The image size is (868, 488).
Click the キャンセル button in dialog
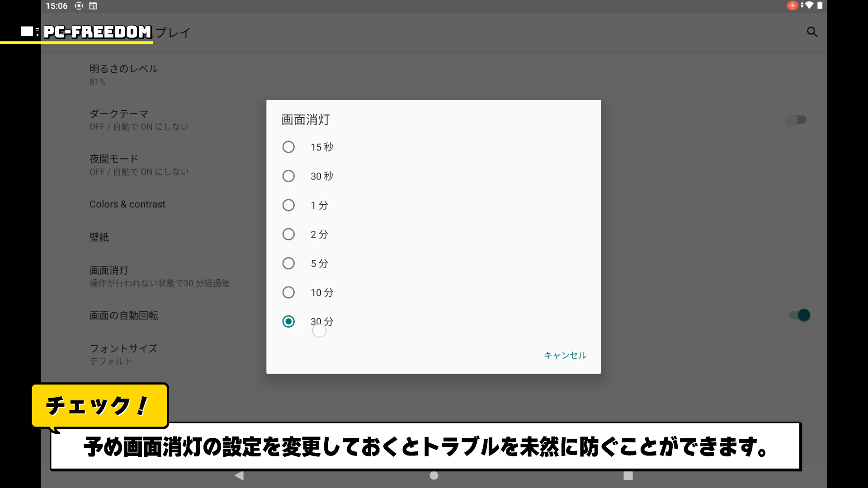[565, 355]
